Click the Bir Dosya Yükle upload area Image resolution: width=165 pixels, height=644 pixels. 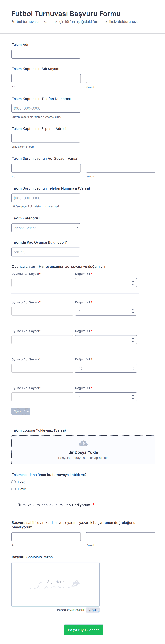click(x=83, y=452)
